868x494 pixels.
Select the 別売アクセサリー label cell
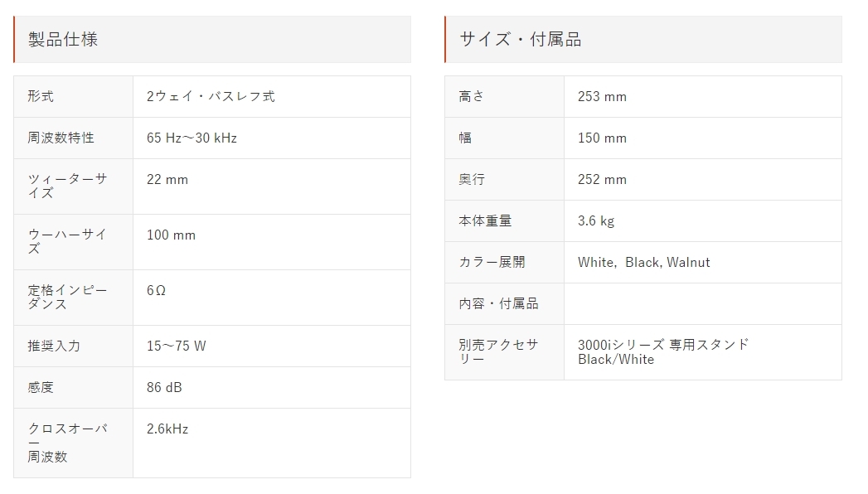tap(504, 351)
